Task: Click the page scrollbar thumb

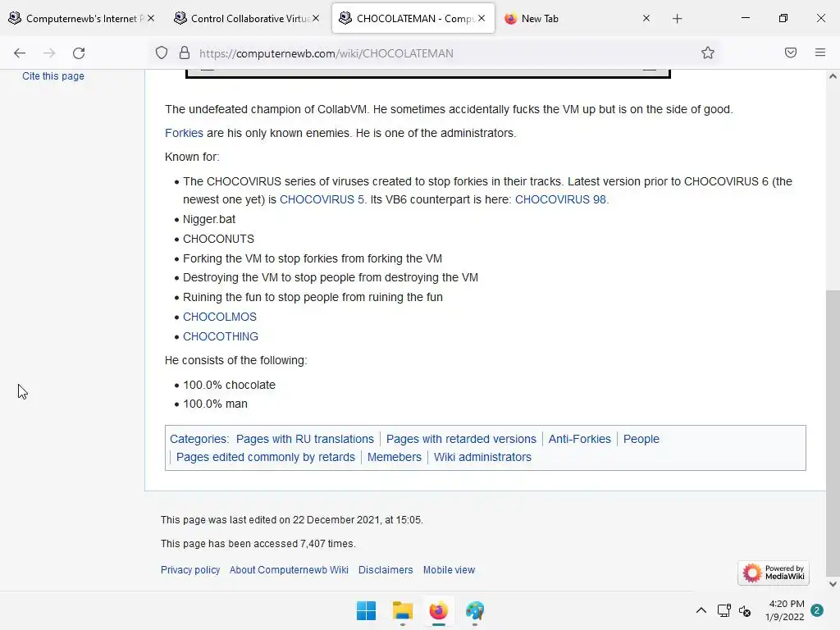Action: [x=833, y=434]
